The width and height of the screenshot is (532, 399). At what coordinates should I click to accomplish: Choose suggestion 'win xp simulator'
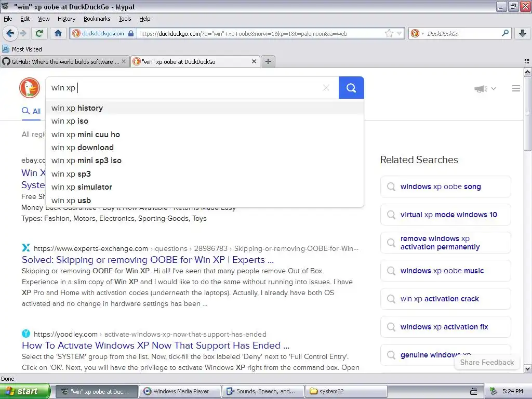click(205, 187)
